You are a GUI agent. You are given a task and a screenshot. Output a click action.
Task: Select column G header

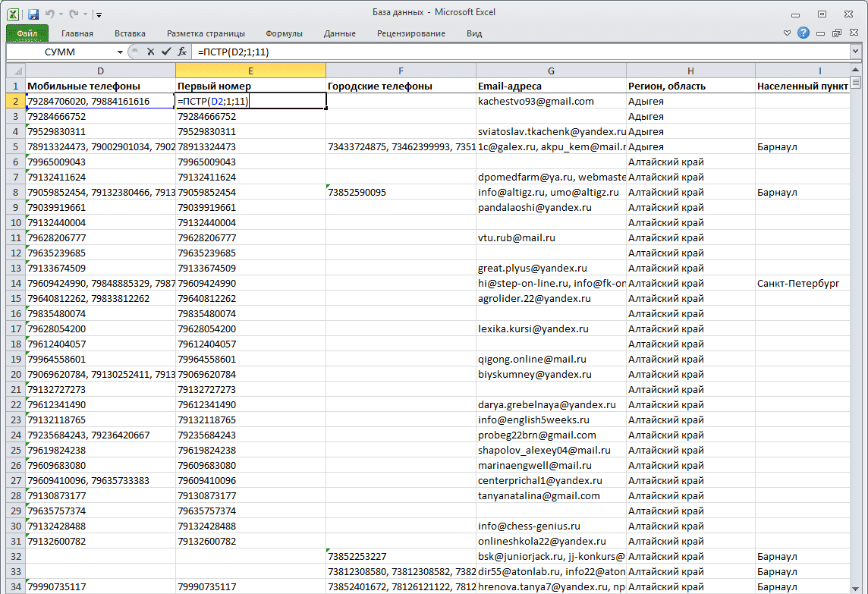click(x=551, y=71)
